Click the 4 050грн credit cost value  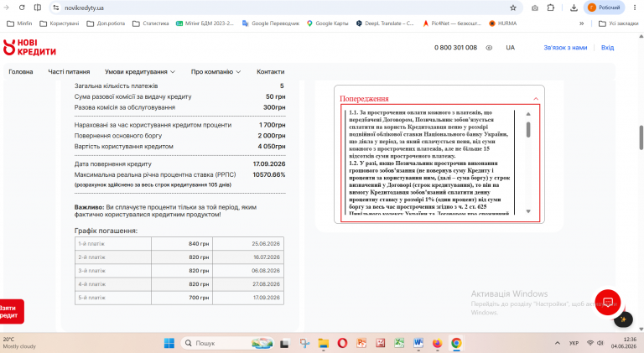272,147
